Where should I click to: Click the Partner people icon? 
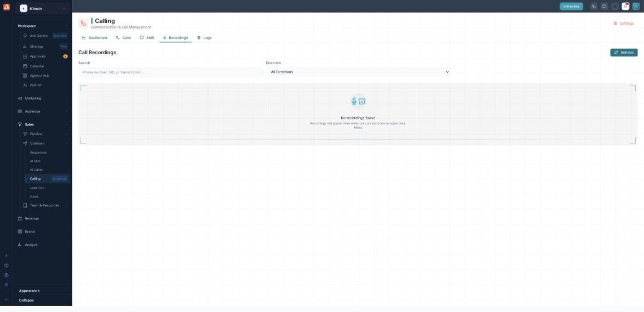(x=25, y=85)
